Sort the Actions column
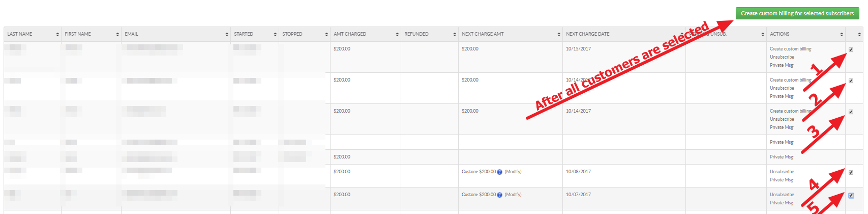This screenshot has height=214, width=868. pyautogui.click(x=842, y=34)
